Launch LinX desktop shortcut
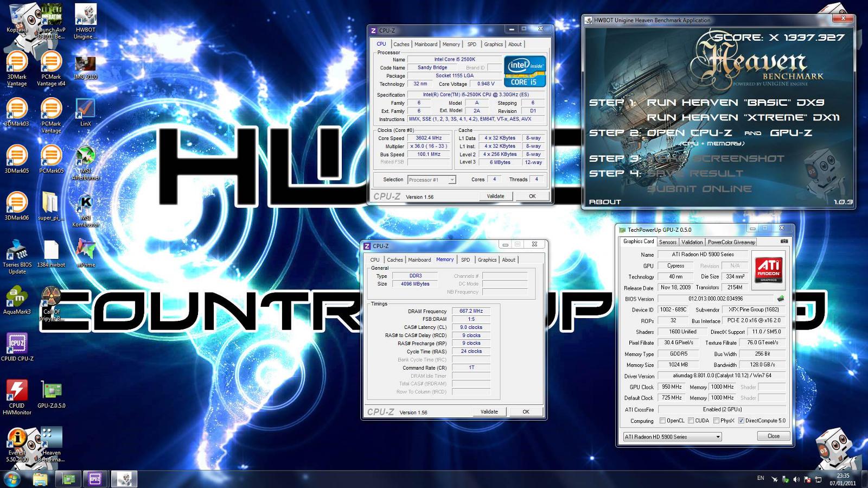This screenshot has height=488, width=868. (x=85, y=112)
